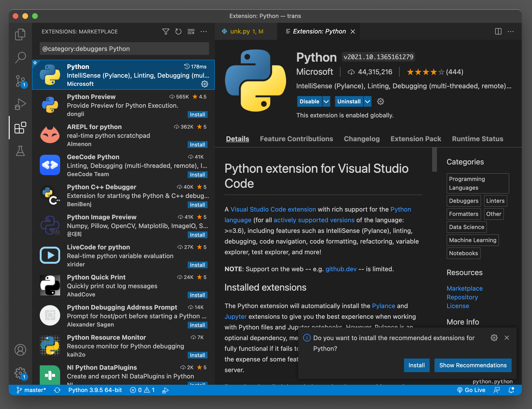Viewport: 532px width, 409px height.
Task: Select the search input field for extensions
Action: 123,48
